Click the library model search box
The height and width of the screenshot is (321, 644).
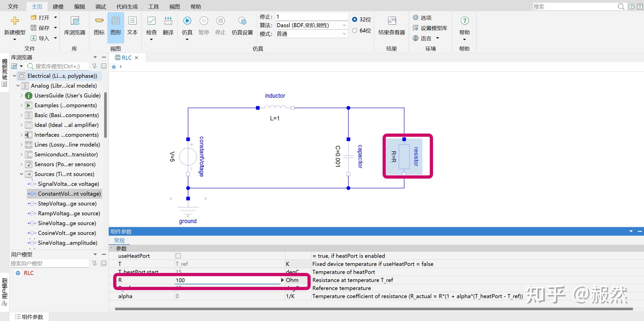(x=58, y=66)
